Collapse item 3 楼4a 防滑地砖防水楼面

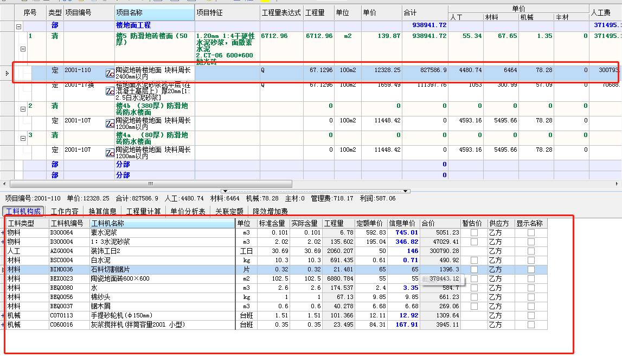point(23,138)
